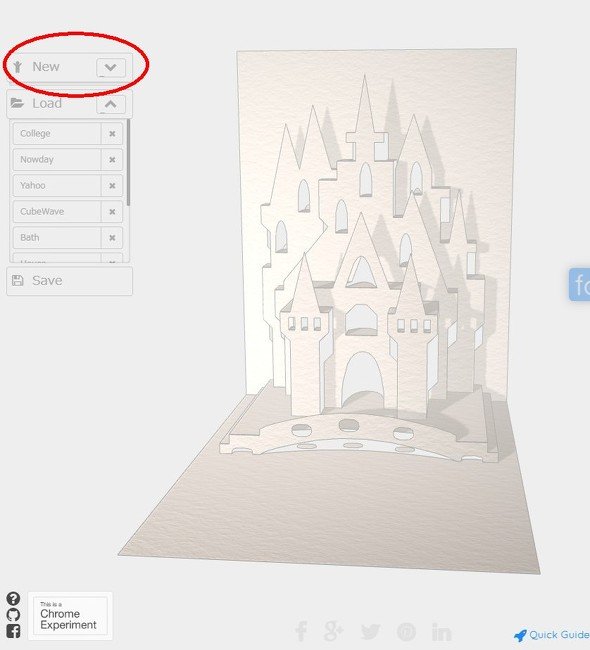Open the GitHub icon link

tap(13, 615)
